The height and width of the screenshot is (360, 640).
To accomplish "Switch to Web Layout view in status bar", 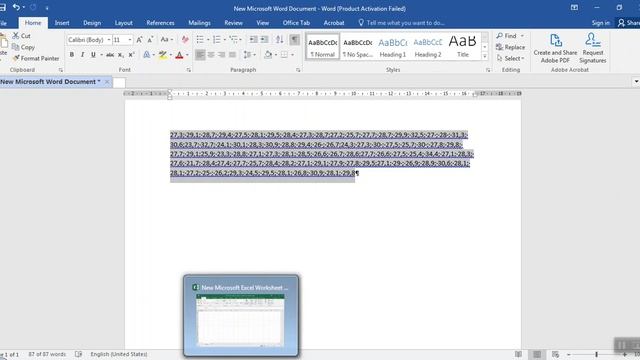I will coord(556,354).
